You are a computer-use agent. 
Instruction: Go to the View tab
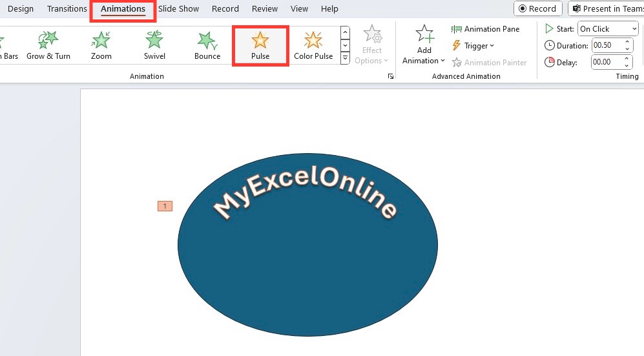(299, 8)
